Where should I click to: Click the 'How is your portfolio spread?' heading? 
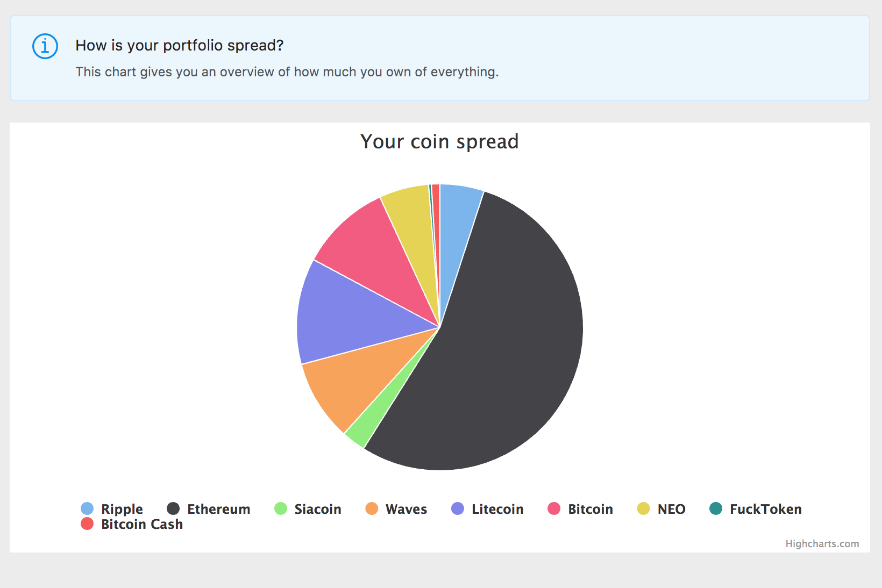pyautogui.click(x=179, y=46)
